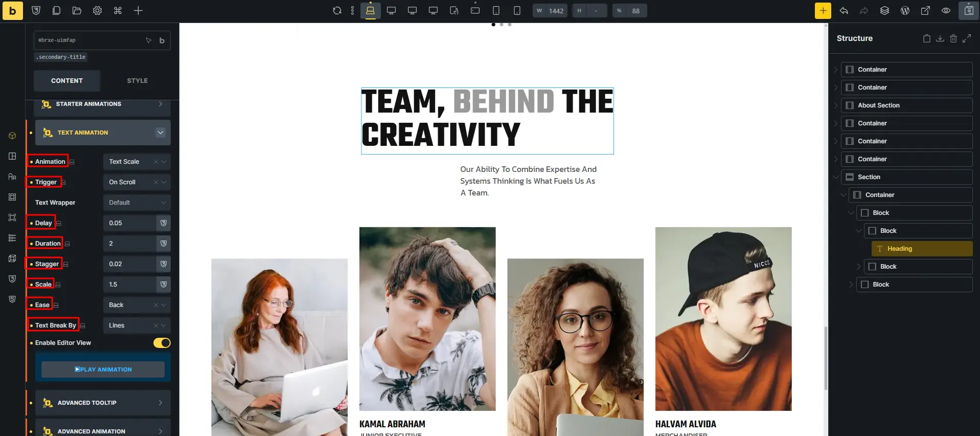
Task: Switch to the Content tab
Action: pos(67,81)
